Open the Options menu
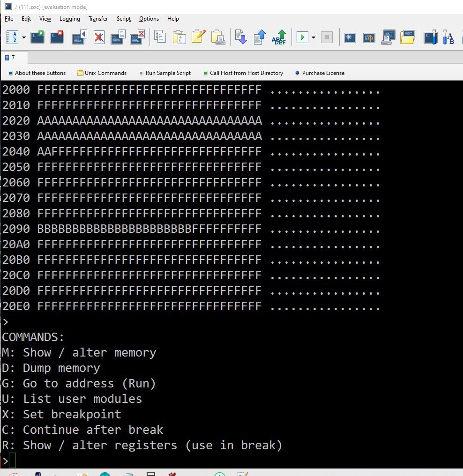The height and width of the screenshot is (476, 463). pyautogui.click(x=149, y=19)
